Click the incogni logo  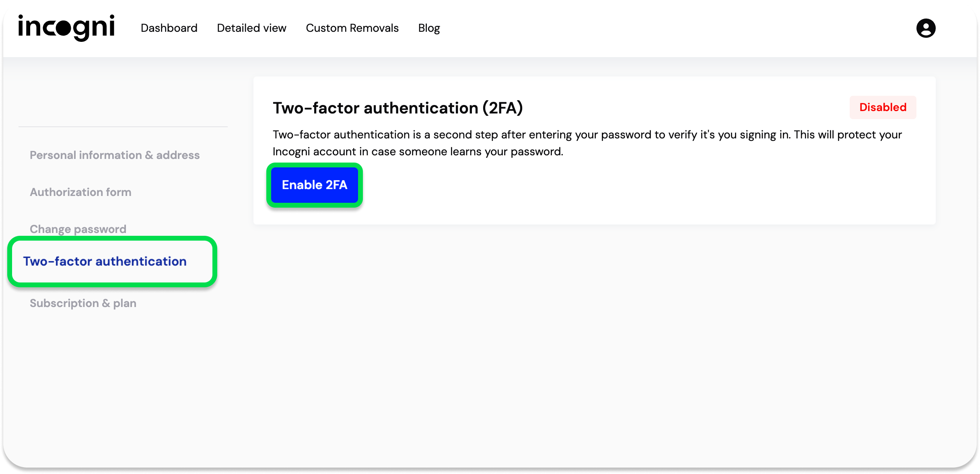click(x=66, y=27)
